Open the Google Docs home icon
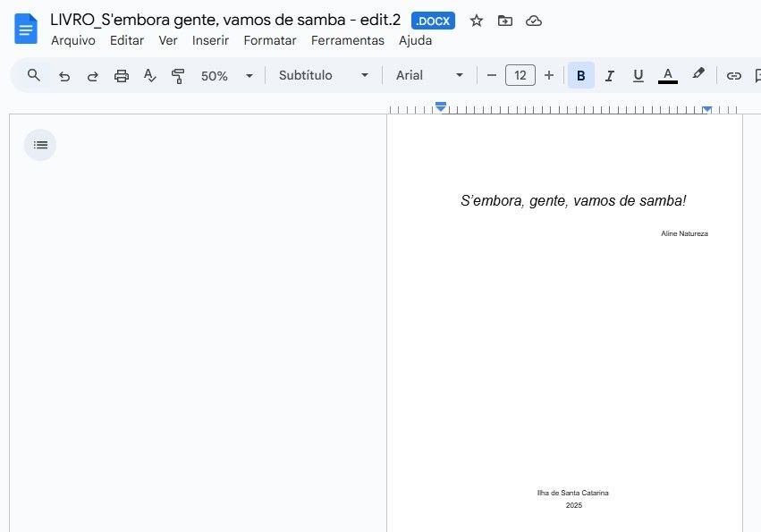 26,30
